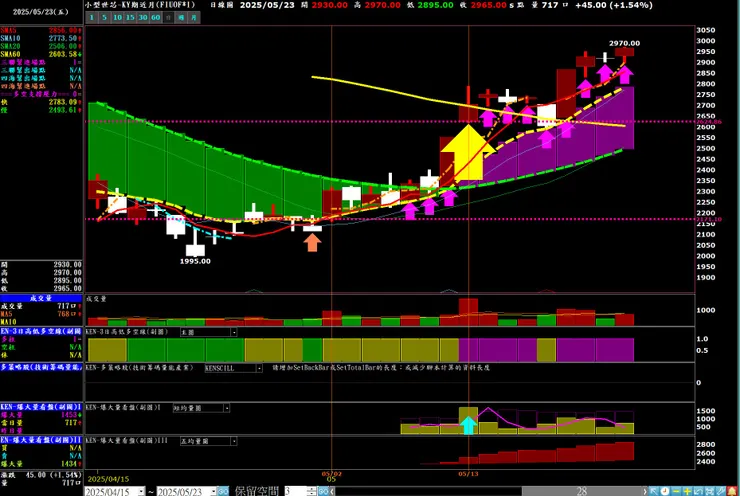Click the large yellow up arrow marker
740x496 pixels.
468,151
